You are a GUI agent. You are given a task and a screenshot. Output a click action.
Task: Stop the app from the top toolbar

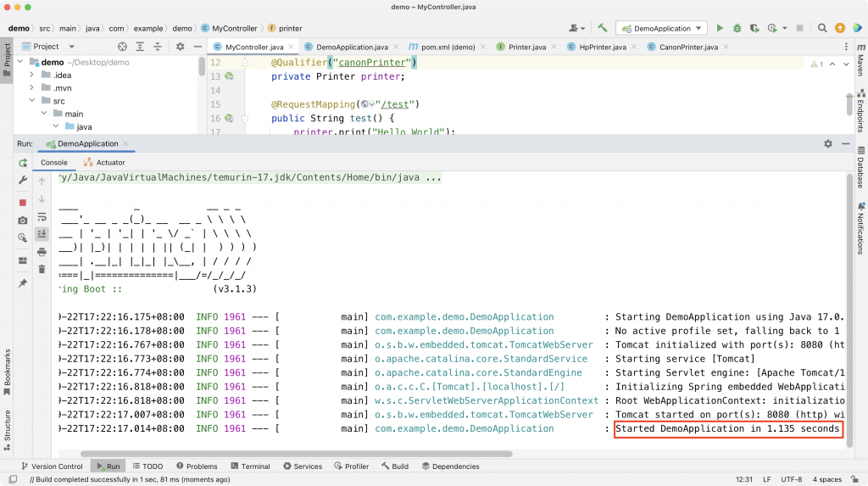799,28
